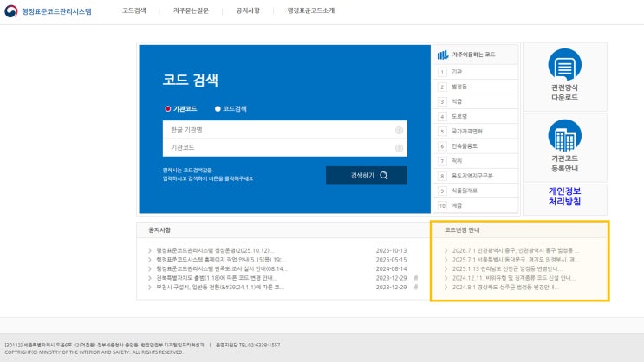This screenshot has width=644, height=362.
Task: Focus the 기관코드 text input field
Action: pos(284,148)
